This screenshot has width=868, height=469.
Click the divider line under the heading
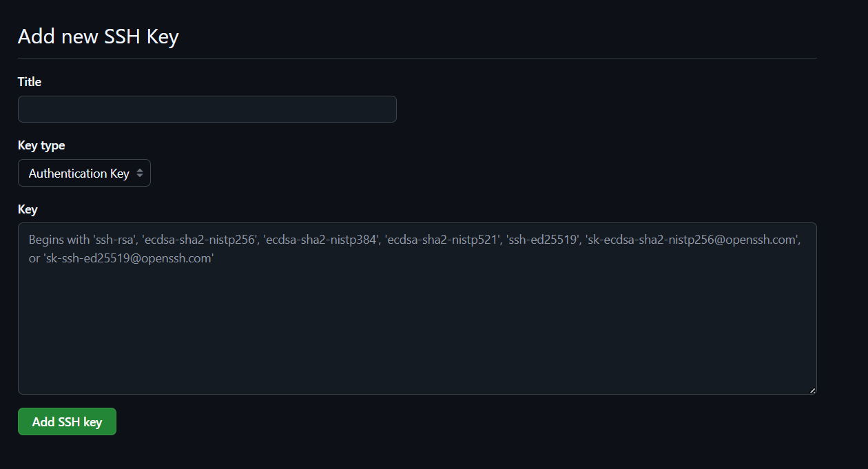pos(417,59)
